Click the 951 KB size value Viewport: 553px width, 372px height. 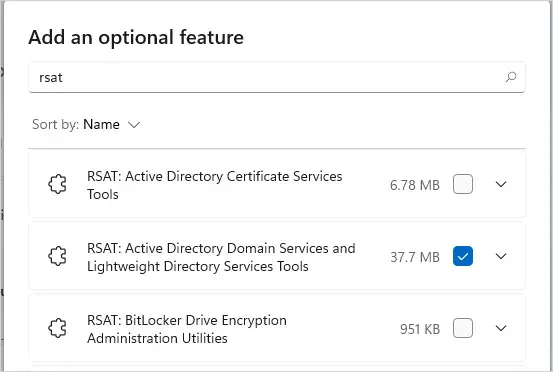[420, 329]
